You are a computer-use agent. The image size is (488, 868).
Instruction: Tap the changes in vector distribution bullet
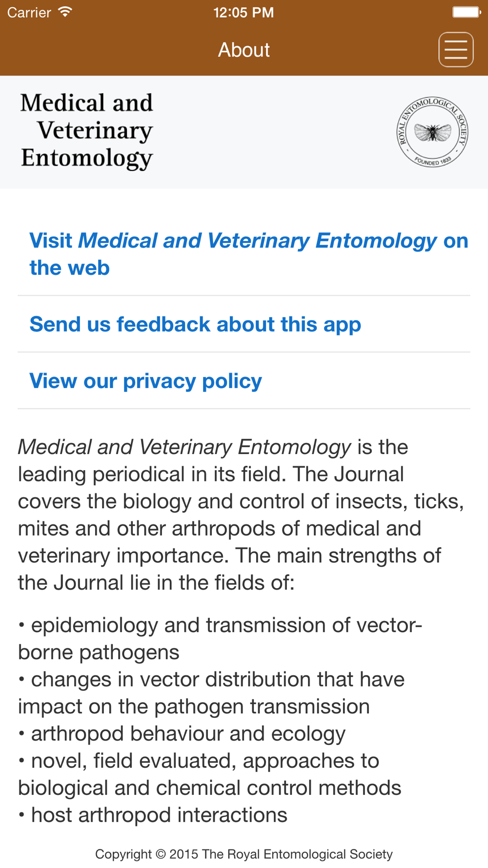211,693
